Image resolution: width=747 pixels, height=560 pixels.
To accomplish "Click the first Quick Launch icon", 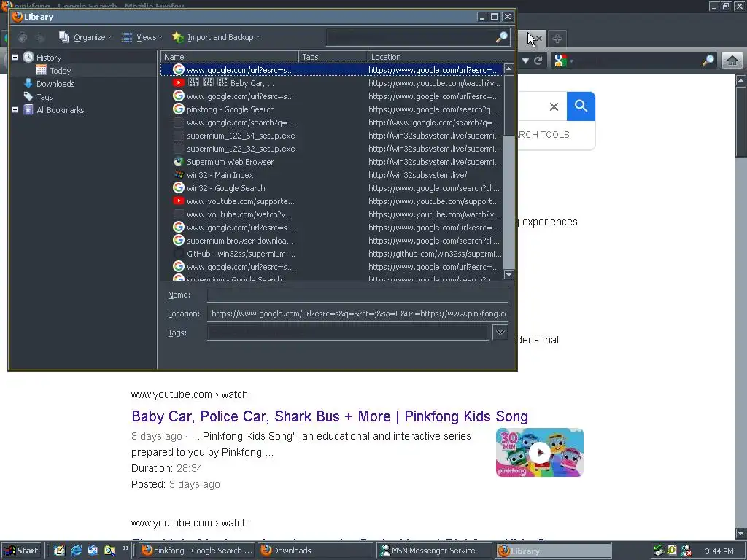I will coord(60,551).
